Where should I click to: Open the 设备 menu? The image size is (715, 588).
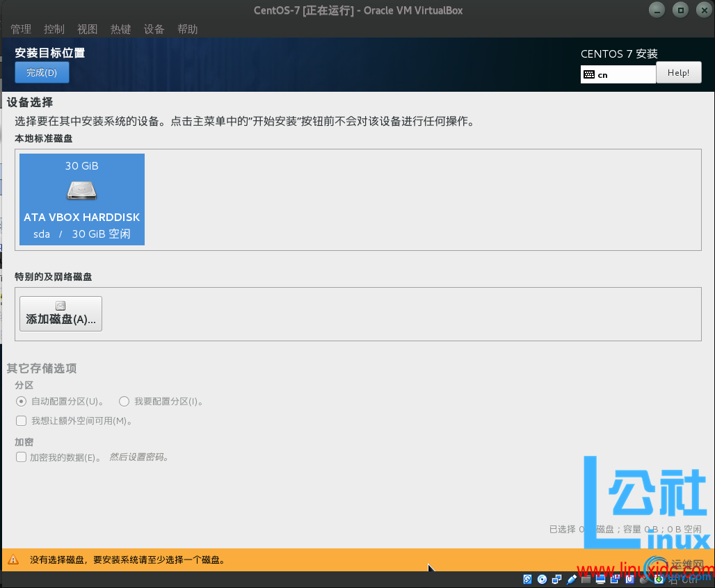click(x=154, y=29)
